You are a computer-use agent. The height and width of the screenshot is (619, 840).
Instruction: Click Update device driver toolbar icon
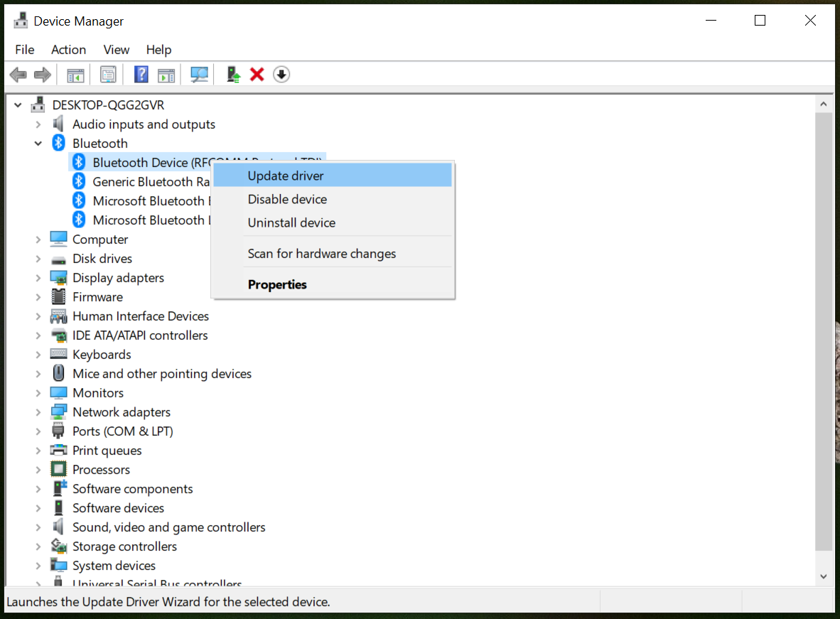tap(233, 75)
